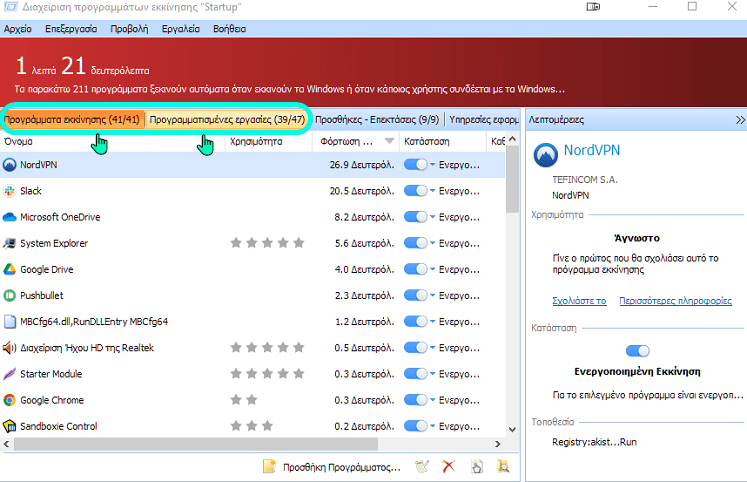Image resolution: width=747 pixels, height=482 pixels.
Task: Click the rightmost yellow bottom toolbar icon
Action: (x=503, y=466)
